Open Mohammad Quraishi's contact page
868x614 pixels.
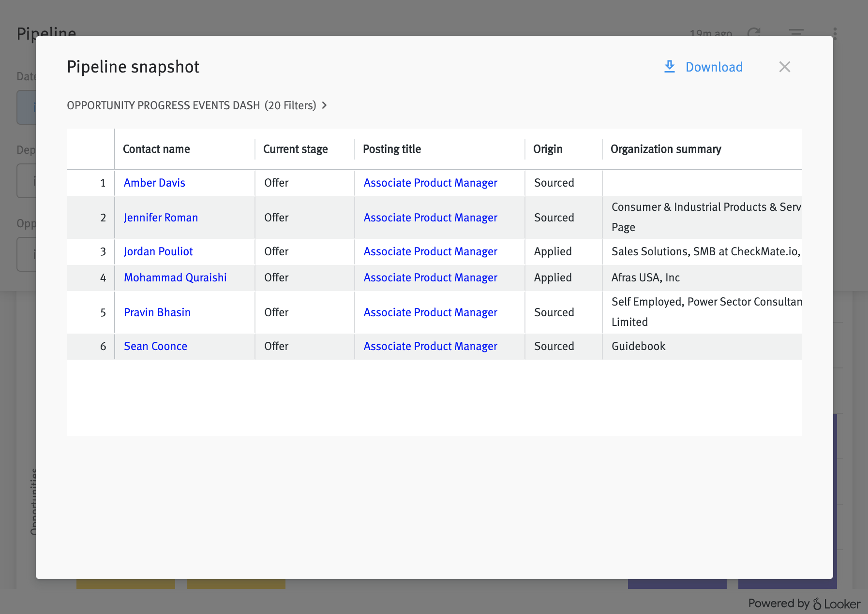coord(175,278)
